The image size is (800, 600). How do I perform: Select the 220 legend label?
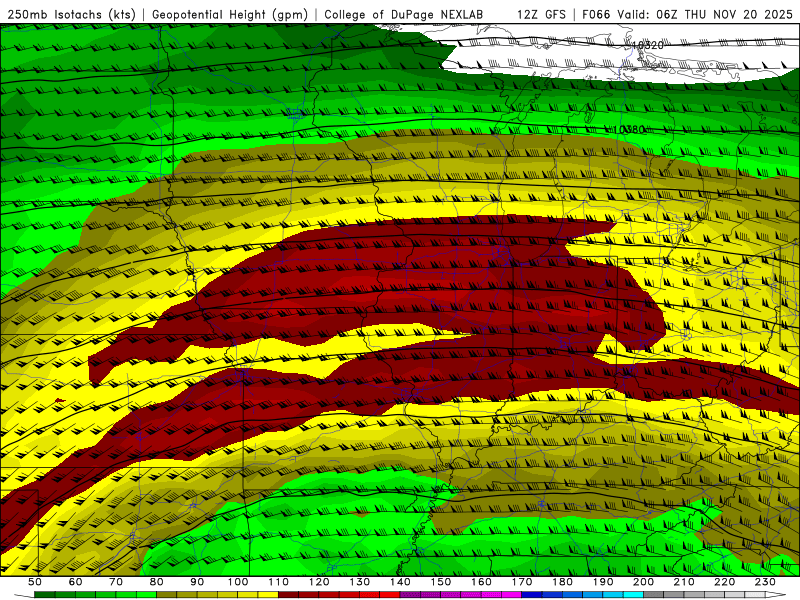point(724,582)
